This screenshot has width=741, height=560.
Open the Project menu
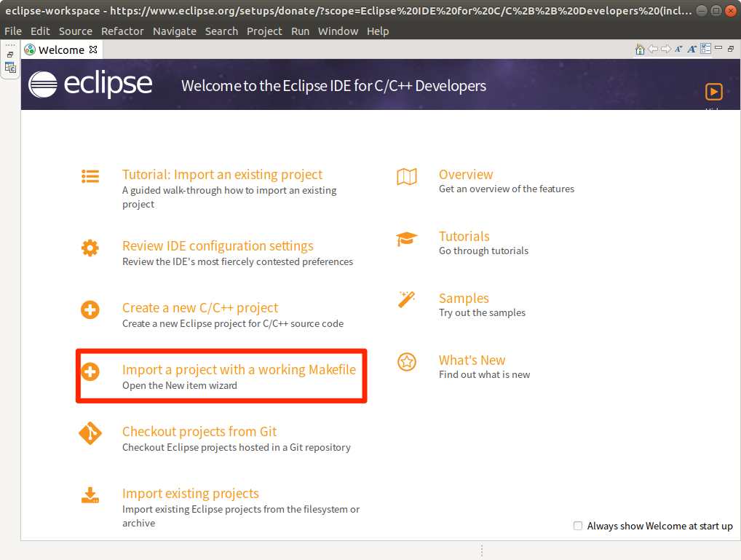pyautogui.click(x=264, y=31)
